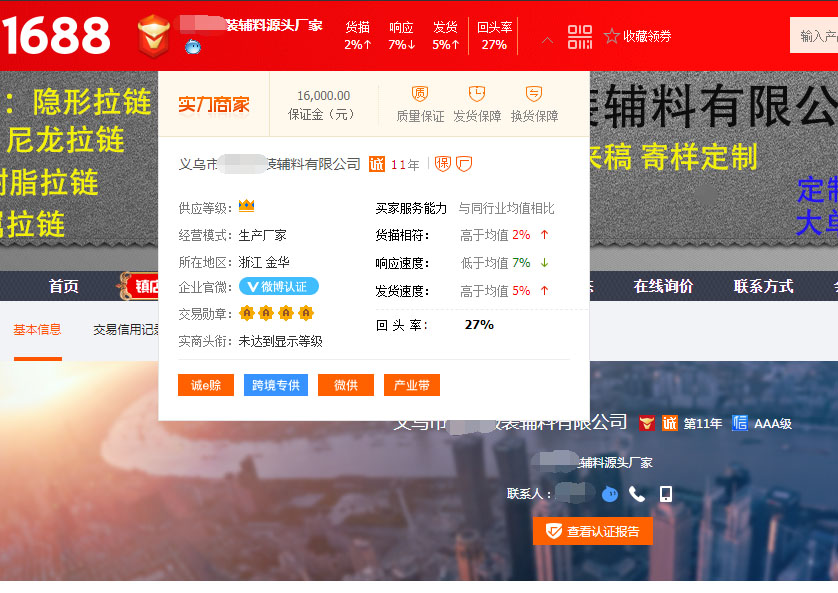Click the 跨境专供 tag button
Image resolution: width=838 pixels, height=593 pixels.
coord(276,385)
